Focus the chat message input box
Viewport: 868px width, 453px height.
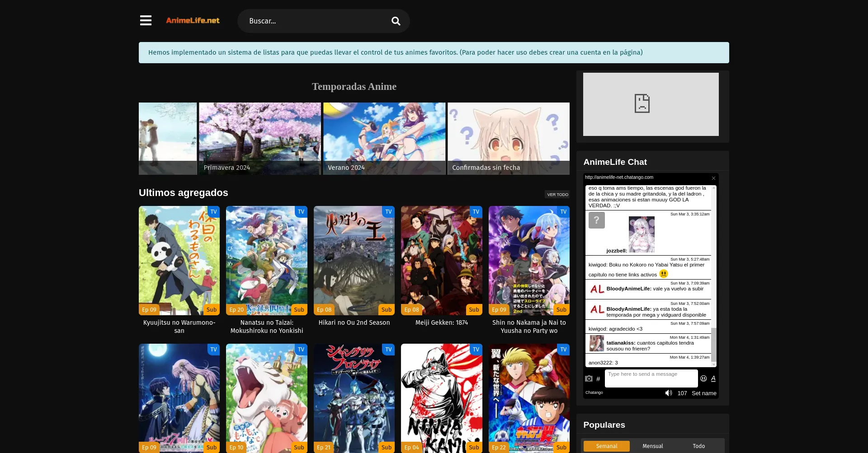click(651, 378)
